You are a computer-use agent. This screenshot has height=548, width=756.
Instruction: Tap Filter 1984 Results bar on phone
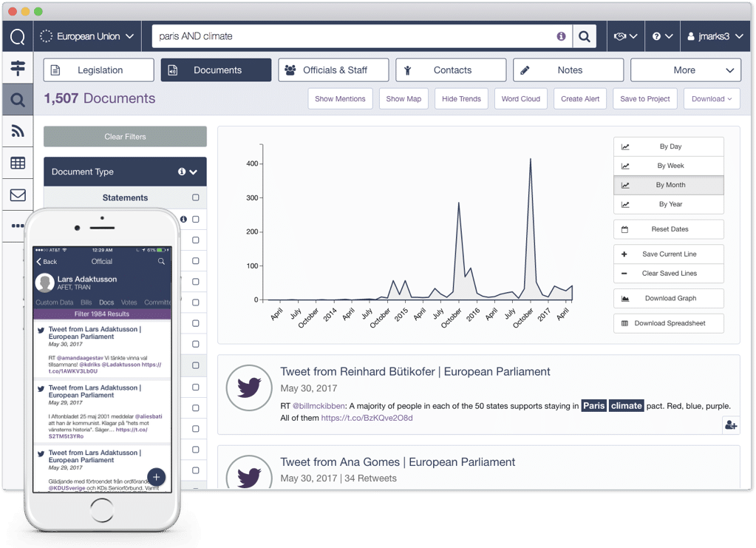point(102,314)
